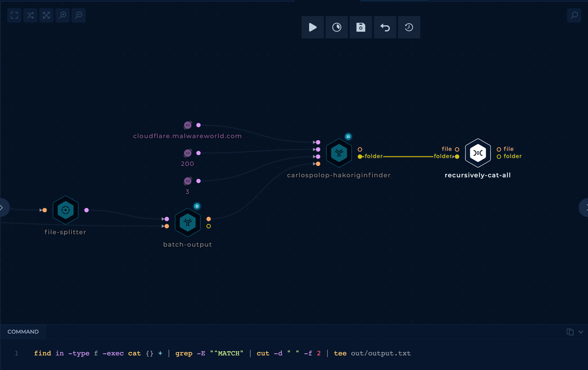The width and height of the screenshot is (588, 370).
Task: Switch to the COMMAND tab
Action: pos(23,332)
